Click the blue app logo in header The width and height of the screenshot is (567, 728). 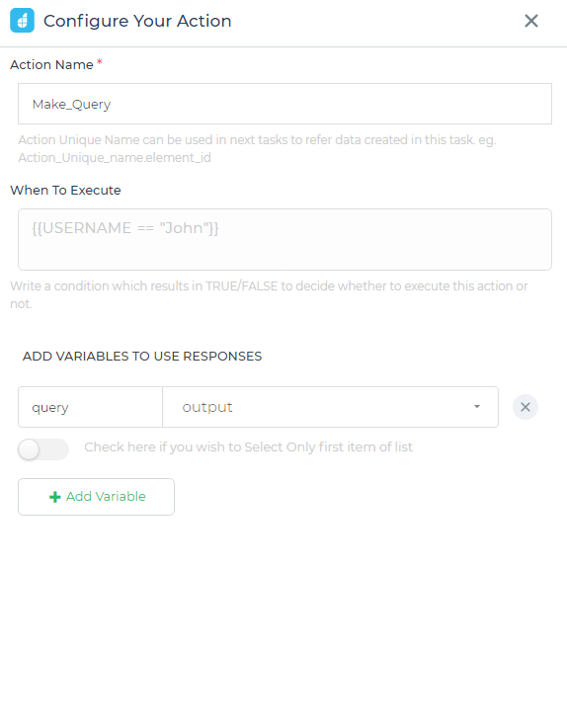[22, 21]
